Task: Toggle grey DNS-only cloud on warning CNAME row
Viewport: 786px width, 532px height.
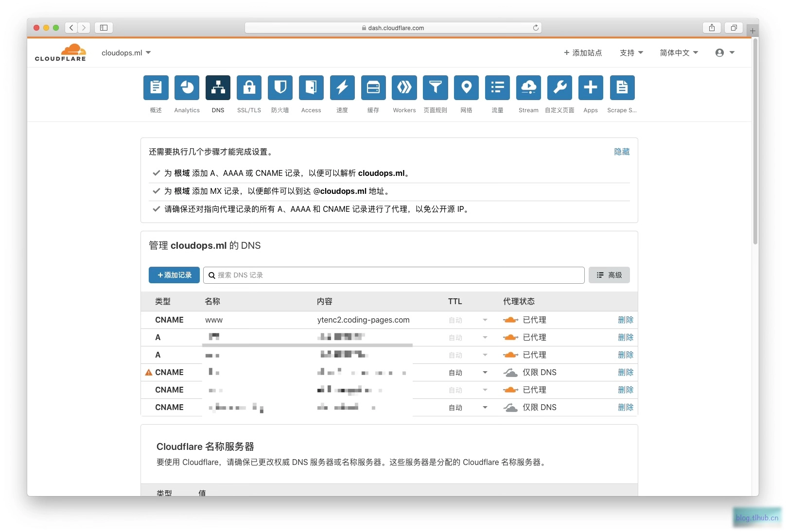Action: point(510,373)
